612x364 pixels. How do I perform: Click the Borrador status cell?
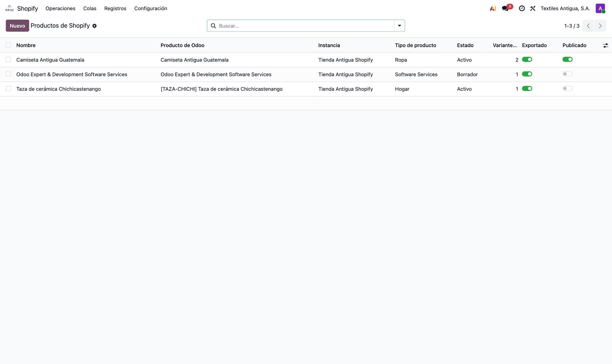tap(467, 75)
